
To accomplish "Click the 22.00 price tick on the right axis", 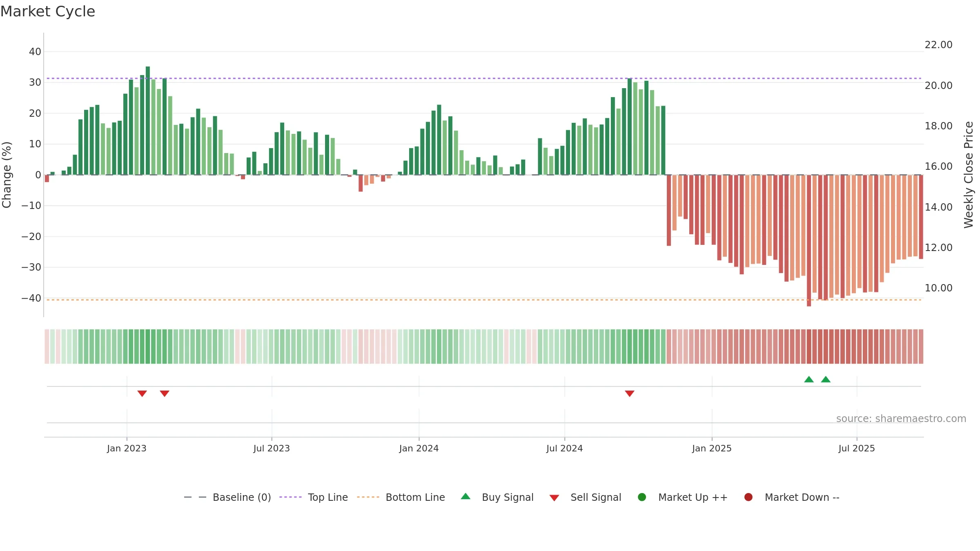I will [x=939, y=44].
